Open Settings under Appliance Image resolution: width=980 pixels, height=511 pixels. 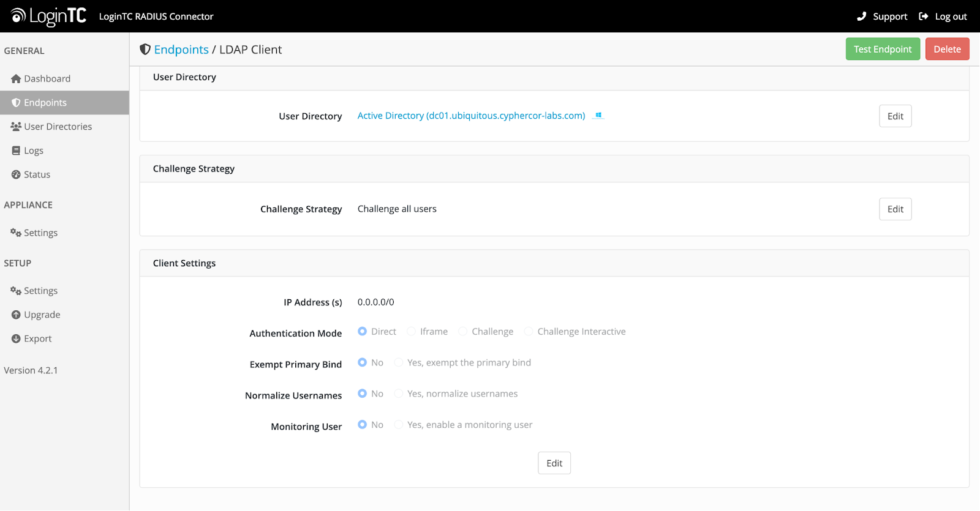tap(64, 233)
